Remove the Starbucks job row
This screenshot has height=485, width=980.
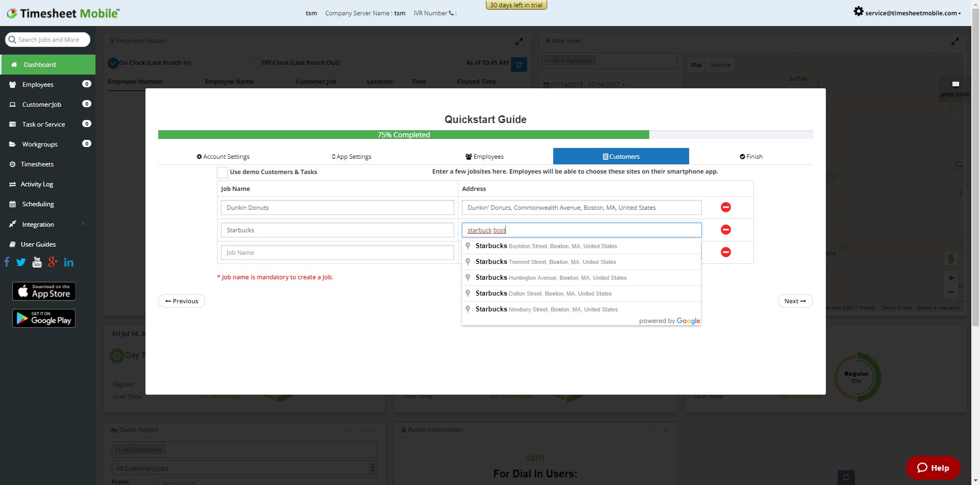[725, 230]
